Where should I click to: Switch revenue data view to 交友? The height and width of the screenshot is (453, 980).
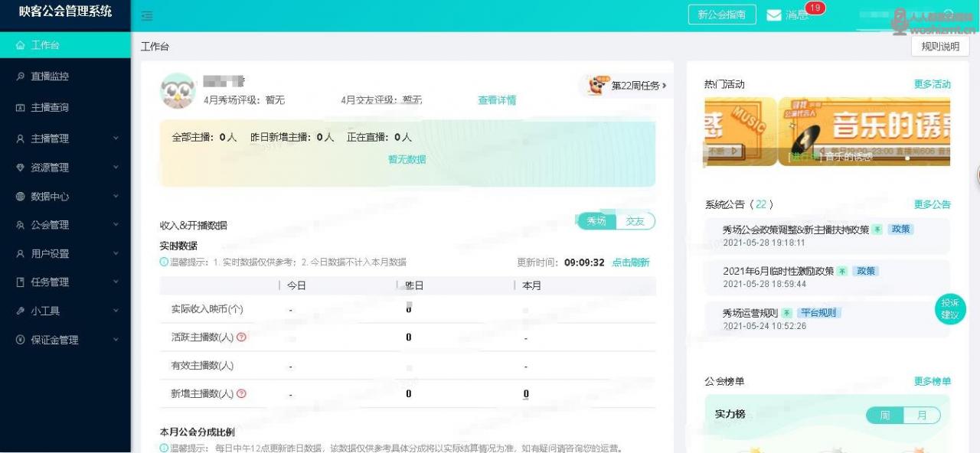tap(635, 221)
